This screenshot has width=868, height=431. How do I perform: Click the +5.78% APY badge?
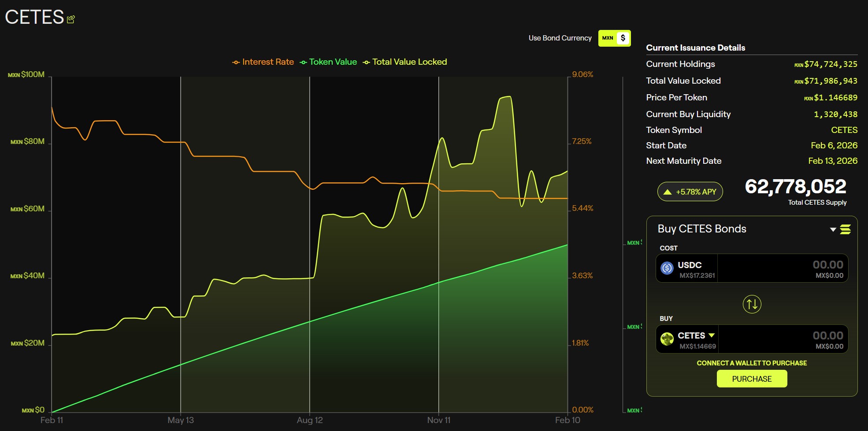690,192
